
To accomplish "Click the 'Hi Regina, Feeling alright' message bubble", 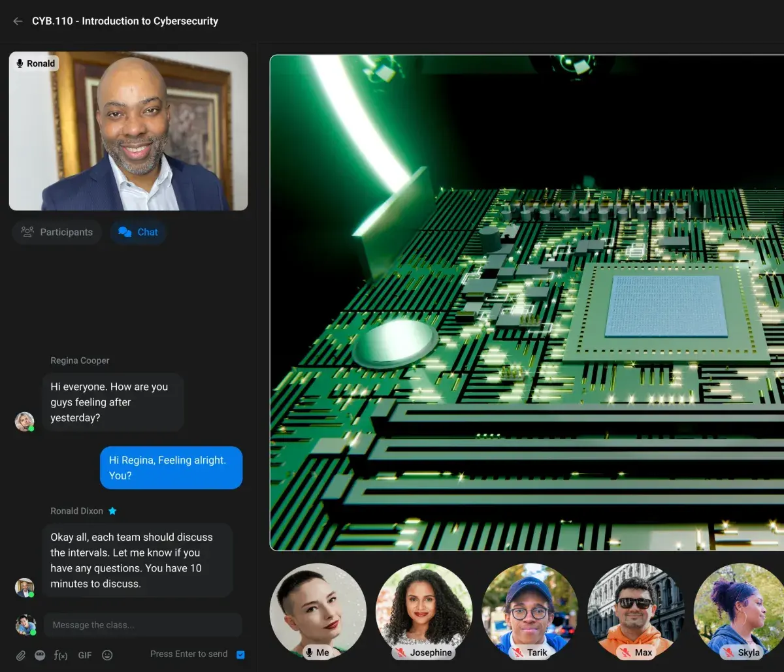I will coord(171,468).
